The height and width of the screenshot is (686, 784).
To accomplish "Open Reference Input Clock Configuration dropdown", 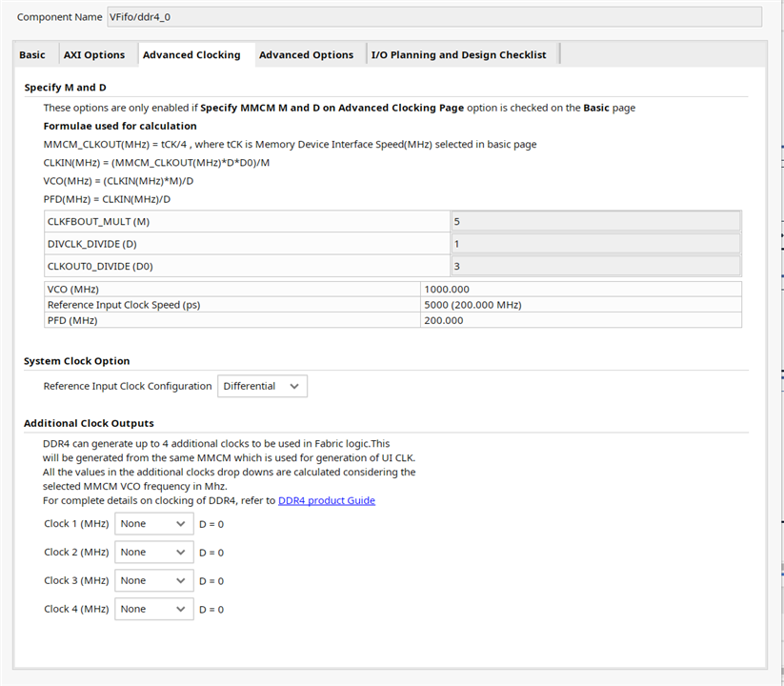I will [x=263, y=386].
